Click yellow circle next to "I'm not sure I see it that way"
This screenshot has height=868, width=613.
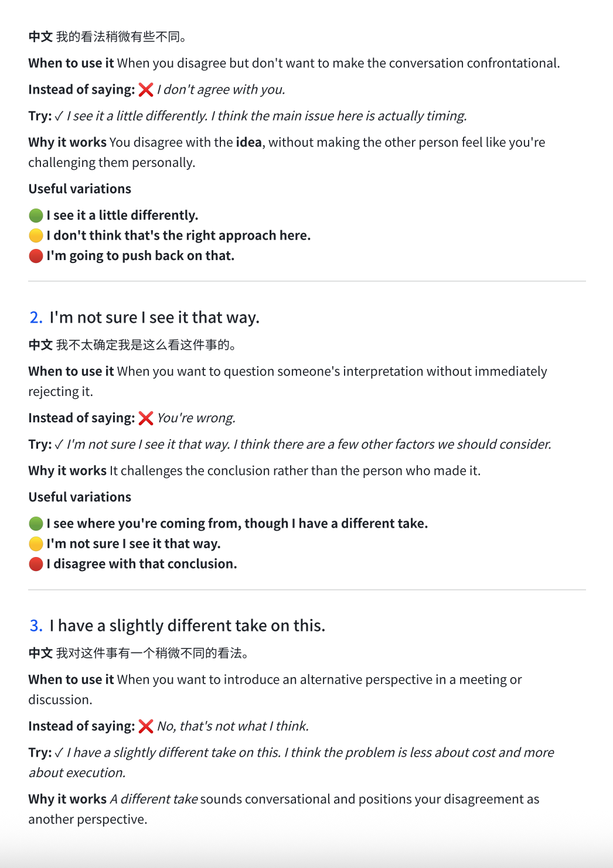point(36,544)
